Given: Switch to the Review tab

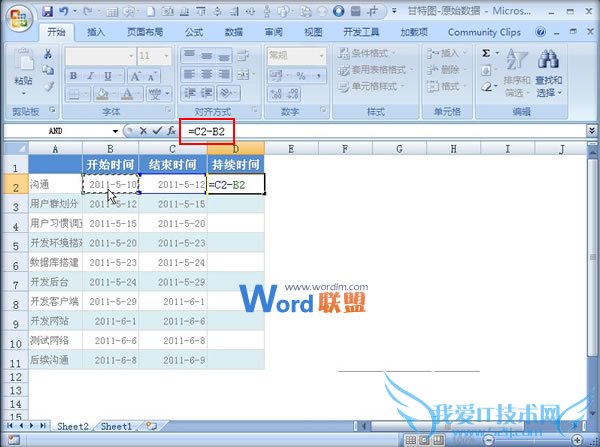Looking at the screenshot, I should (274, 32).
